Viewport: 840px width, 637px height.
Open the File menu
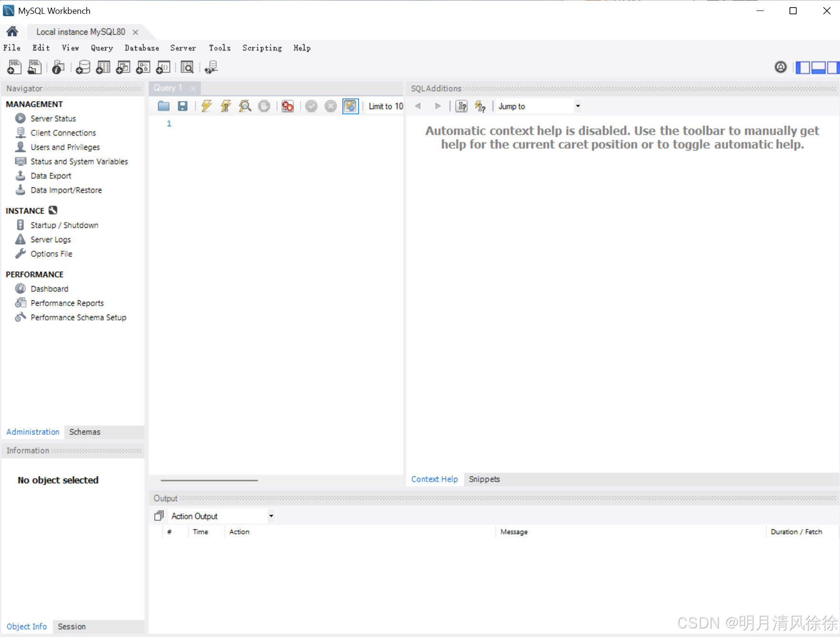pyautogui.click(x=12, y=48)
